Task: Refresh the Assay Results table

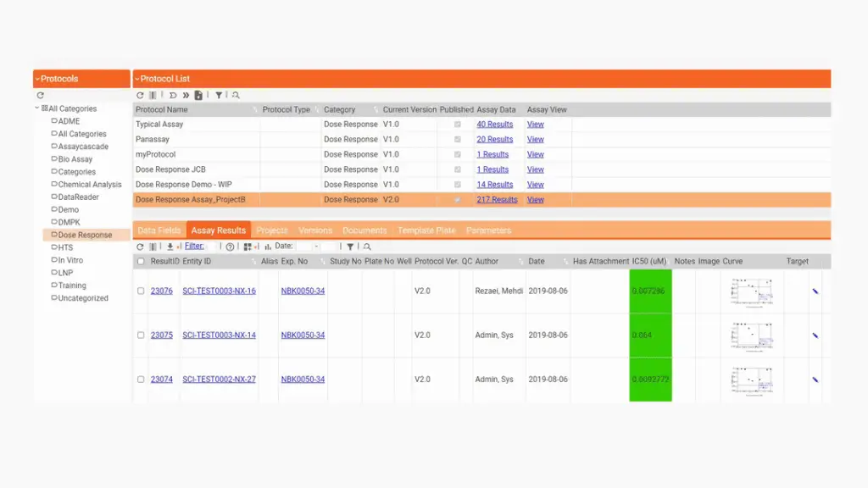Action: (140, 247)
